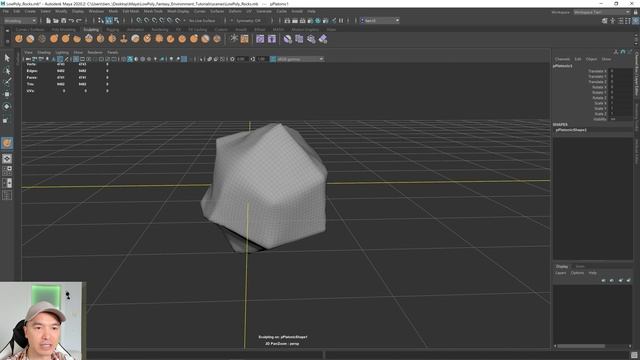This screenshot has width=640, height=360.
Task: Select the Fill sculpt brush
Action: coord(159,39)
